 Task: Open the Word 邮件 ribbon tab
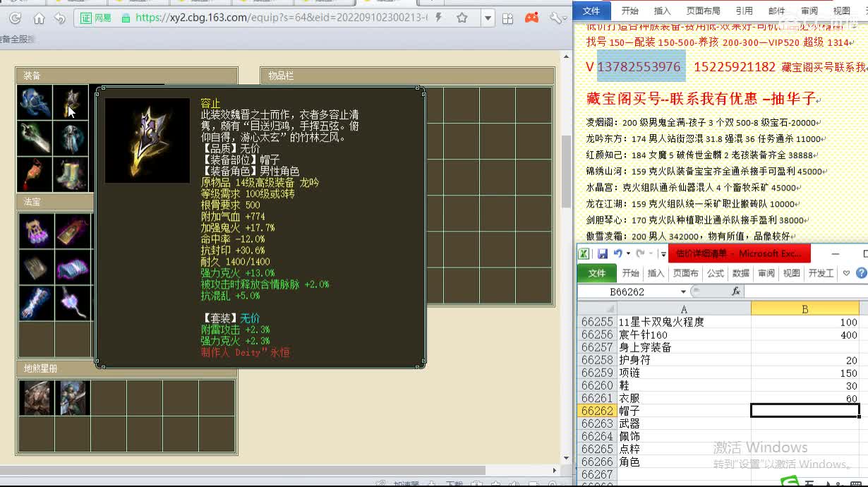click(776, 11)
